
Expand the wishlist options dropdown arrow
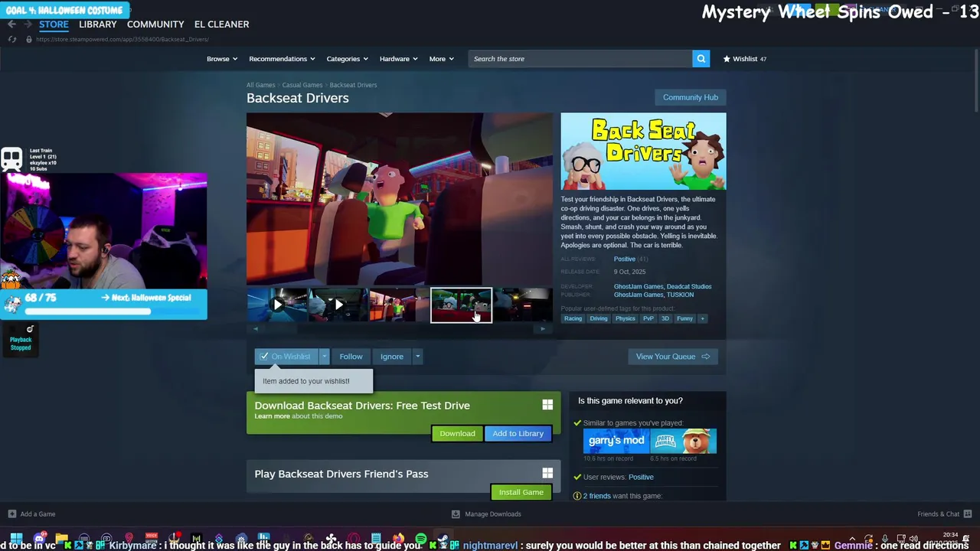324,357
